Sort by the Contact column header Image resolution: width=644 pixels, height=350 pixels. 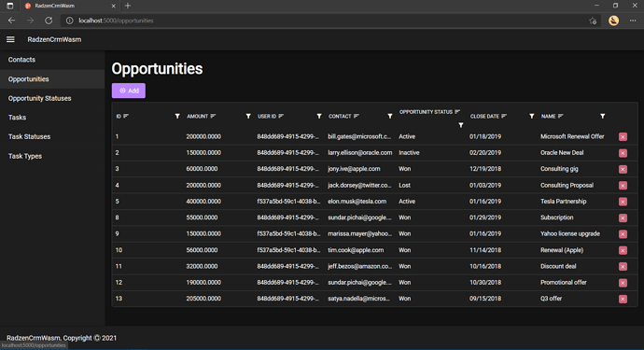pyautogui.click(x=343, y=117)
